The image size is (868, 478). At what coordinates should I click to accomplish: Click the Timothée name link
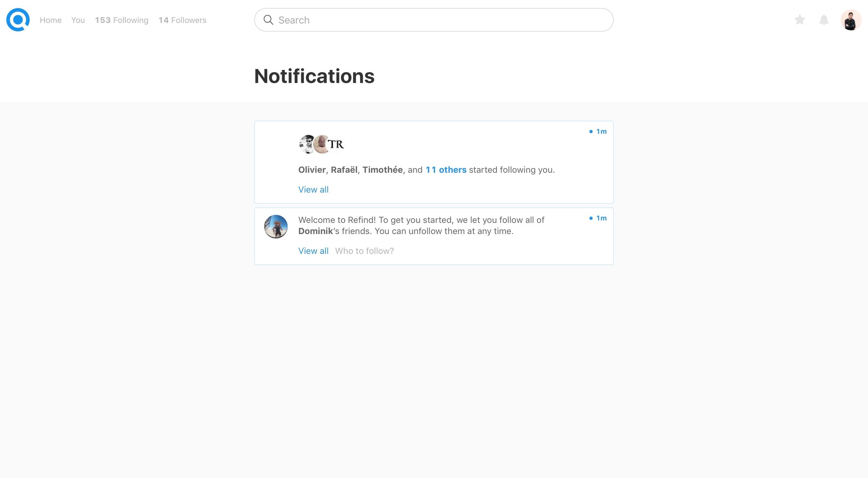(x=383, y=170)
